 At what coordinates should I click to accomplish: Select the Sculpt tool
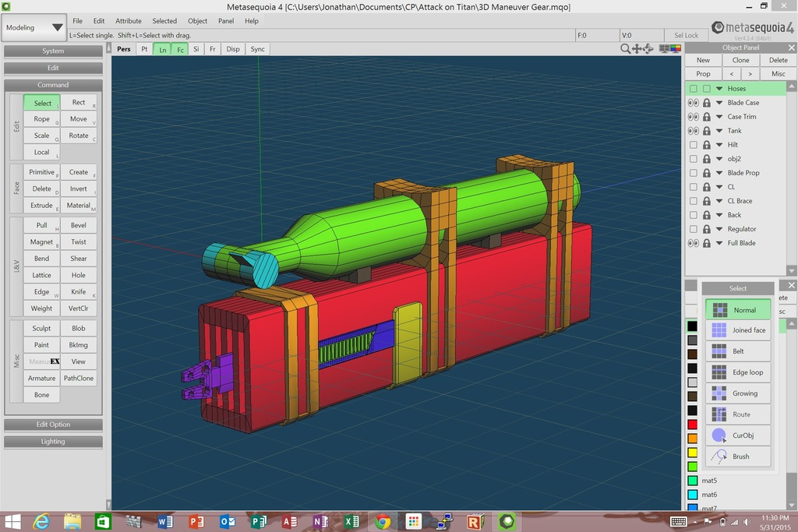tap(41, 328)
